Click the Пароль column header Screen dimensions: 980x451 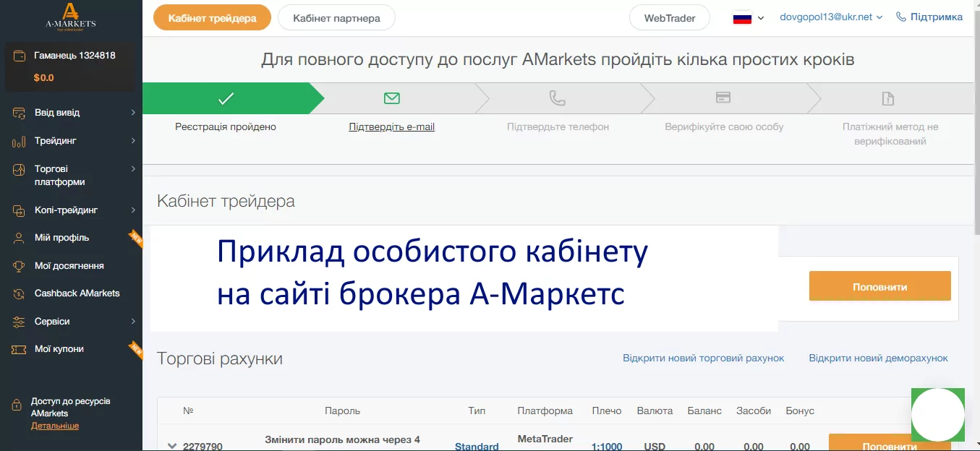pos(343,411)
